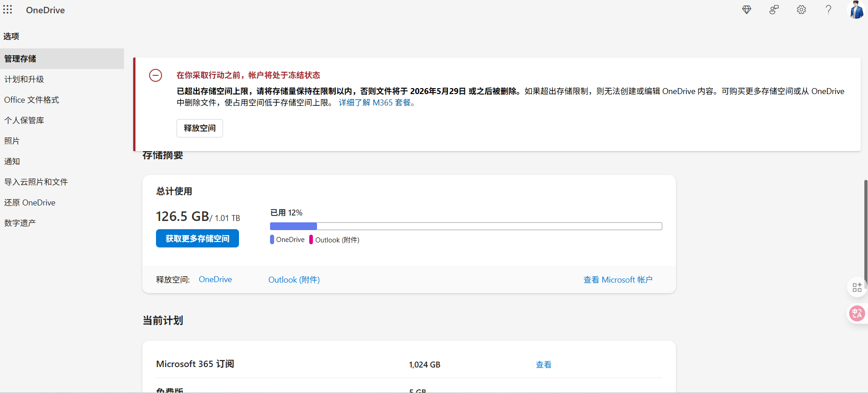The width and height of the screenshot is (868, 394).
Task: Click the 选项 sidebar heading
Action: [11, 36]
